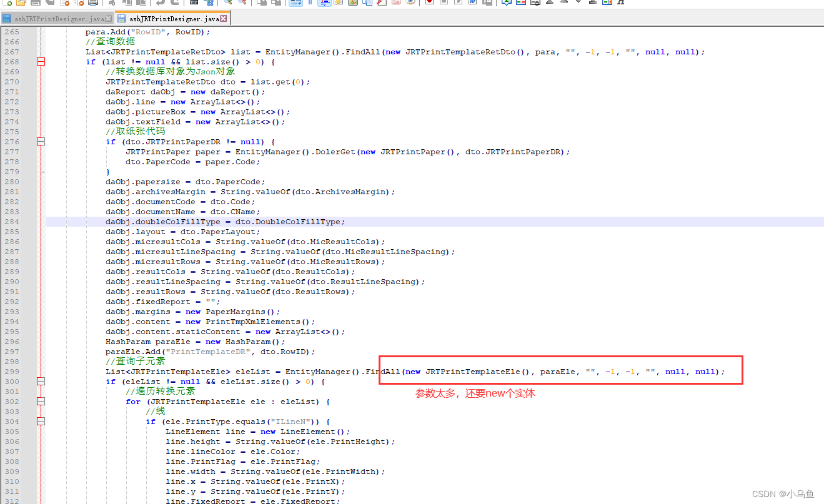Viewport: 824px width, 504px height.
Task: Close the active ashJRTPrintDesigner.java tab
Action: (224, 19)
